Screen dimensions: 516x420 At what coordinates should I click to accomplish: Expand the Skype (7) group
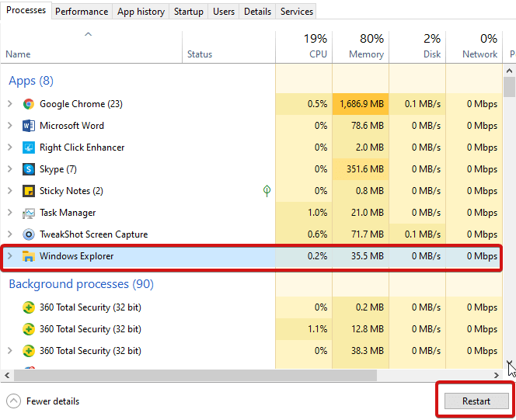coord(10,169)
